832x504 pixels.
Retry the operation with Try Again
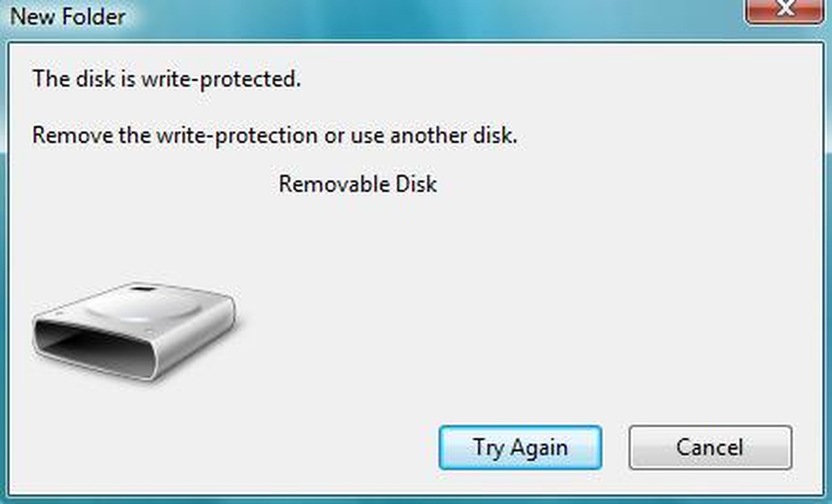coord(520,447)
